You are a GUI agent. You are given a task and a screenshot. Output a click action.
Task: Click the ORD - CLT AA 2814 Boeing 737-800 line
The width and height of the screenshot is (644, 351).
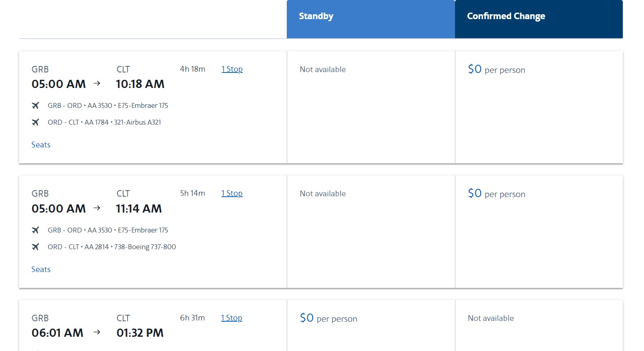(x=112, y=247)
